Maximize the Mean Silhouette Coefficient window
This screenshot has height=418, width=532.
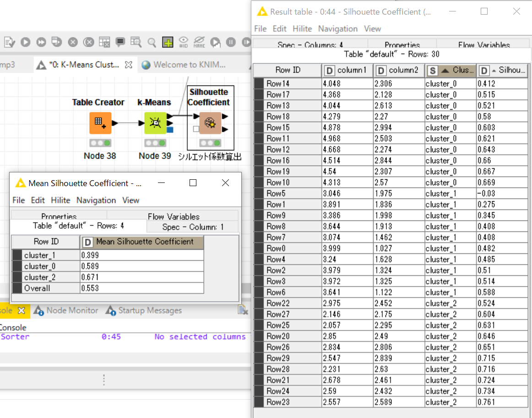193,183
